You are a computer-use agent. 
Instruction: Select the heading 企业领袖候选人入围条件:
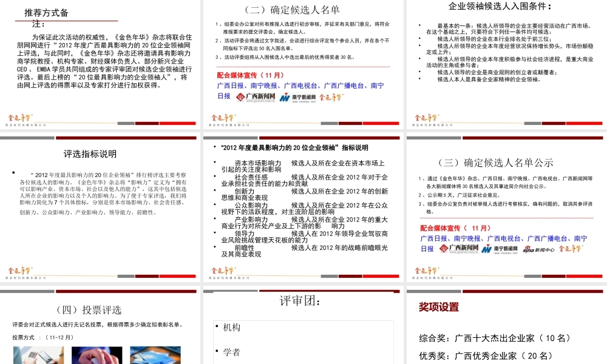pos(500,6)
